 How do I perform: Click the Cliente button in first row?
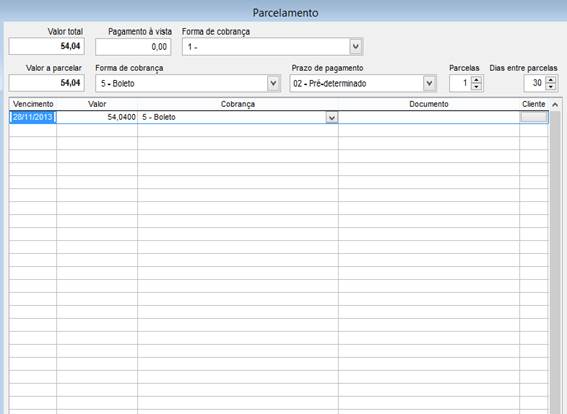(533, 117)
